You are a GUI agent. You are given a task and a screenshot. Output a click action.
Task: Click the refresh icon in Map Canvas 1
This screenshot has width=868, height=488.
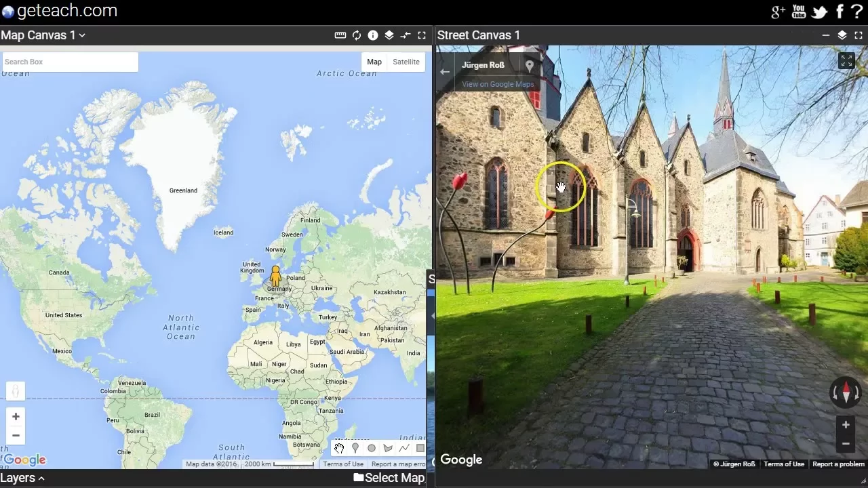pyautogui.click(x=357, y=35)
